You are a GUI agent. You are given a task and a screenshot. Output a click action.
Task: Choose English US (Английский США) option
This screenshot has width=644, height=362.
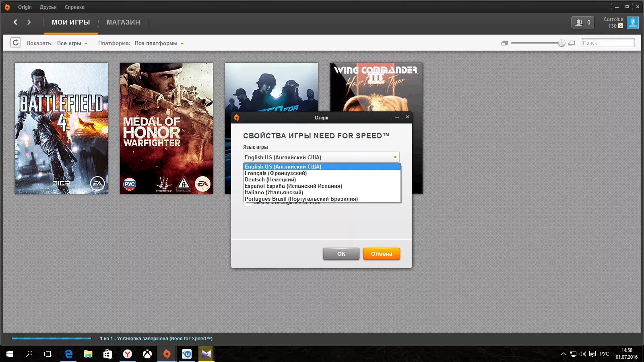[x=322, y=167]
